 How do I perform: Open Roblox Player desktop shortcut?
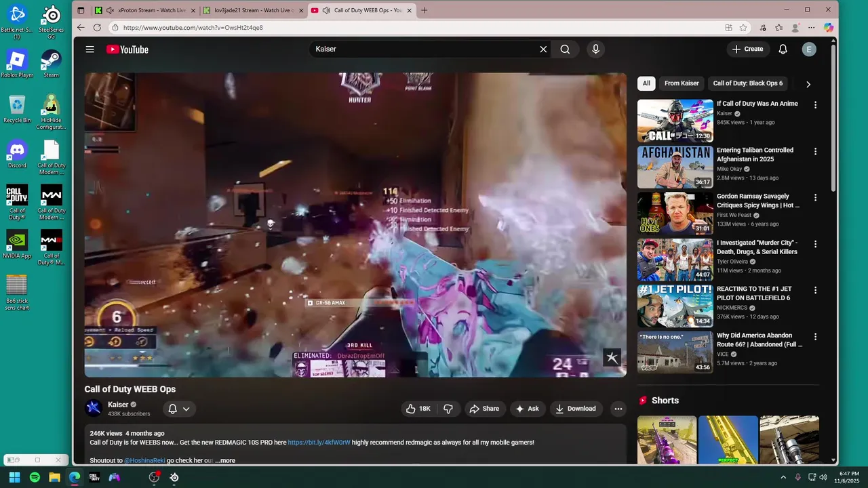click(17, 64)
